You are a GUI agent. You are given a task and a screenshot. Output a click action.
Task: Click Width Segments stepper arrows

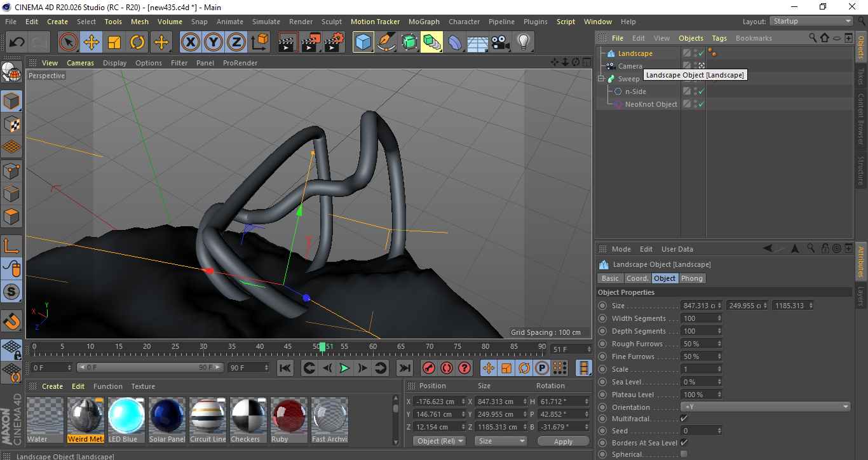tap(719, 318)
